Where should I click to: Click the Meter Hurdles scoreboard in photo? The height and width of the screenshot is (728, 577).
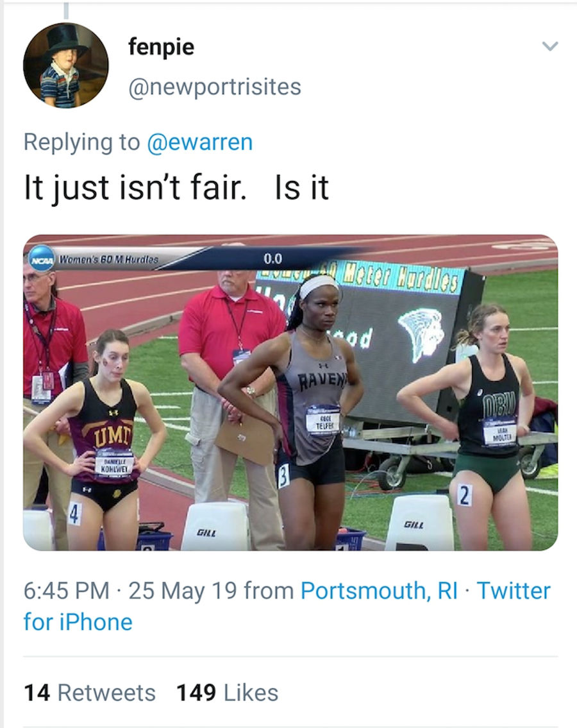pos(399,278)
